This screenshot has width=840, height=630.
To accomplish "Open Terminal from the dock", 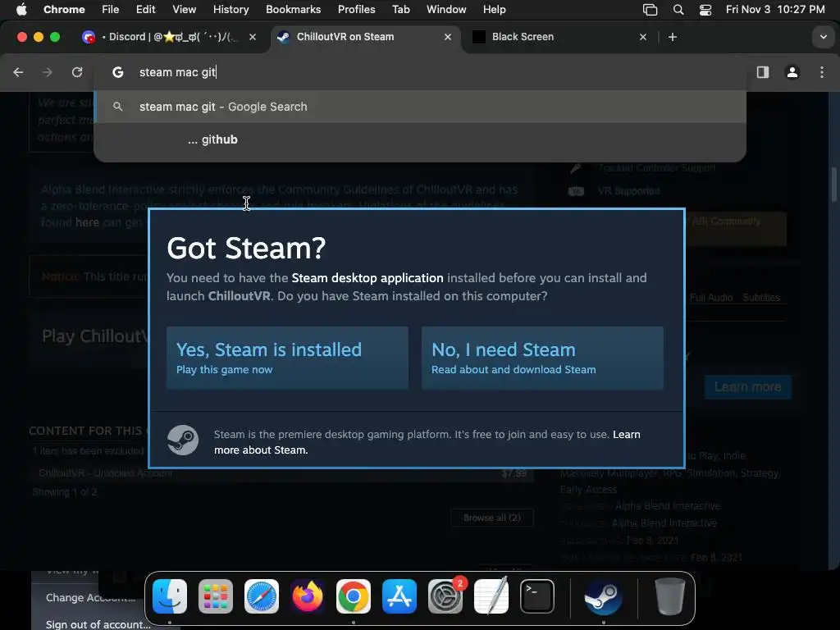I will (537, 596).
